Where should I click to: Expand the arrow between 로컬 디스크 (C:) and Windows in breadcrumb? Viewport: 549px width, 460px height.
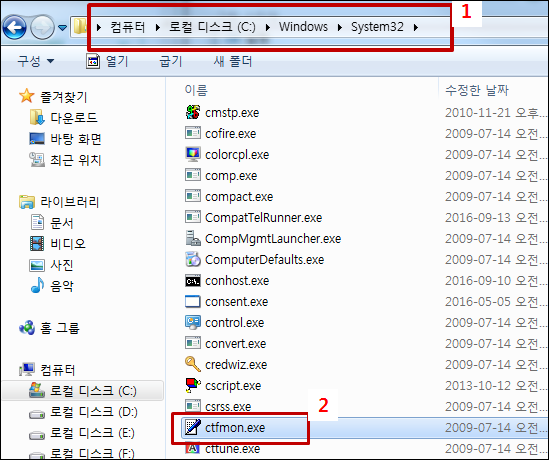tap(267, 27)
